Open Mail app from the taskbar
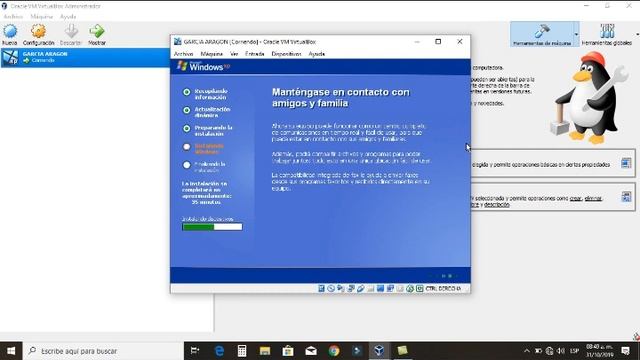Viewport: 640px width, 360px height. coord(311,351)
